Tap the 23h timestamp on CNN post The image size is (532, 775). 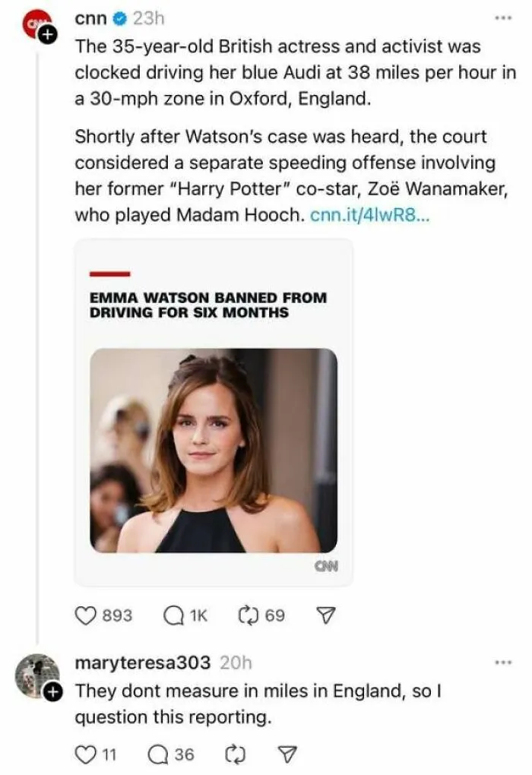click(x=148, y=18)
